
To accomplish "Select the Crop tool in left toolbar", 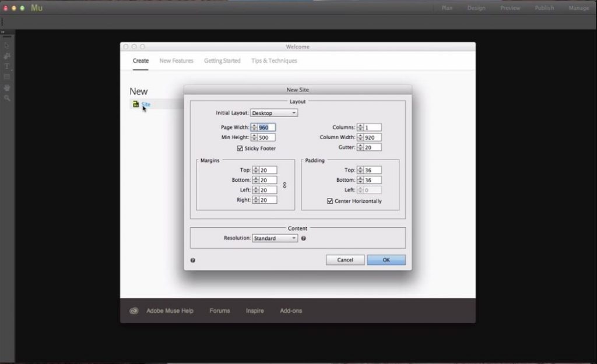I will click(x=7, y=56).
